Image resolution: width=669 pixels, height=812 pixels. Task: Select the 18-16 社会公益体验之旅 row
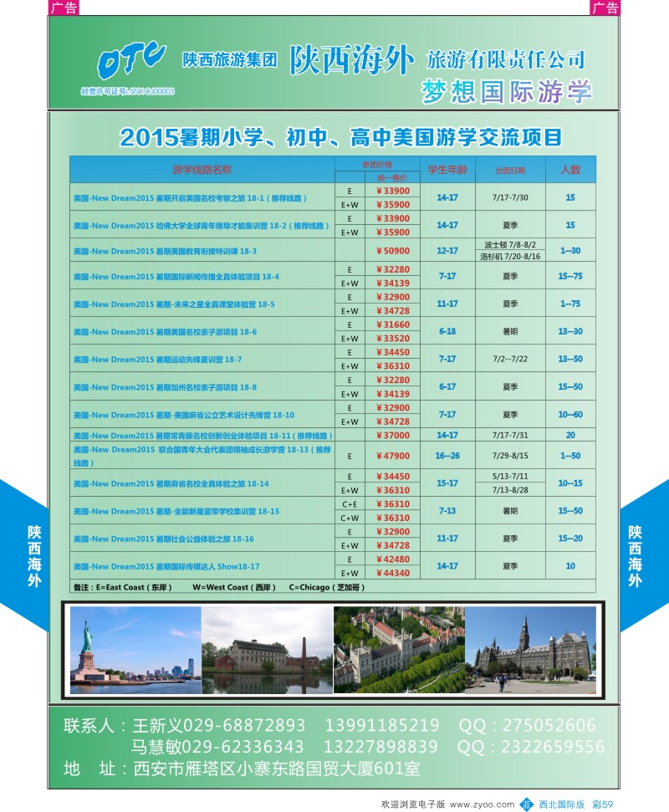pyautogui.click(x=333, y=539)
